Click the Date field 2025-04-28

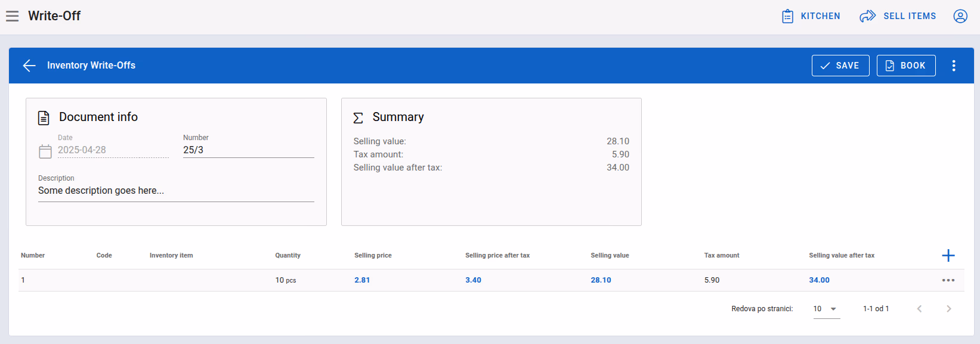[113, 150]
